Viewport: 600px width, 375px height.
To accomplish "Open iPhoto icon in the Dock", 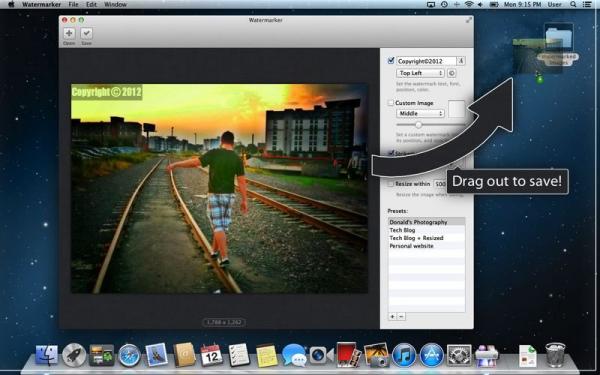I will [x=376, y=355].
